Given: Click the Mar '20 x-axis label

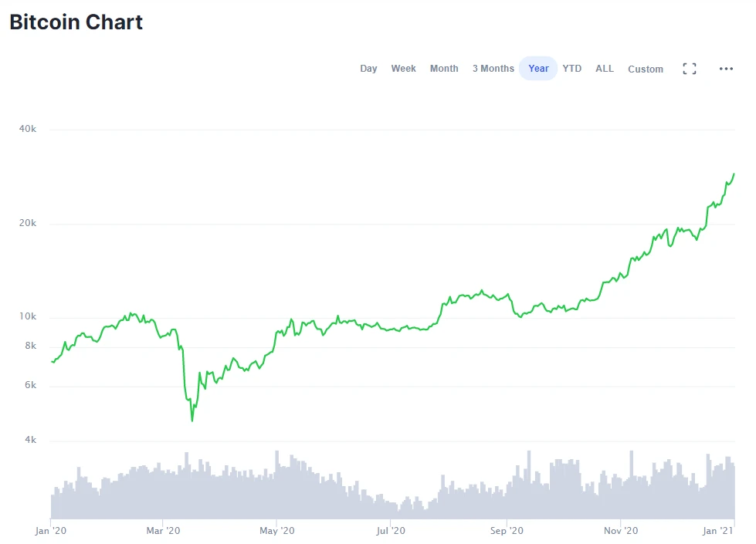Looking at the screenshot, I should click(163, 531).
